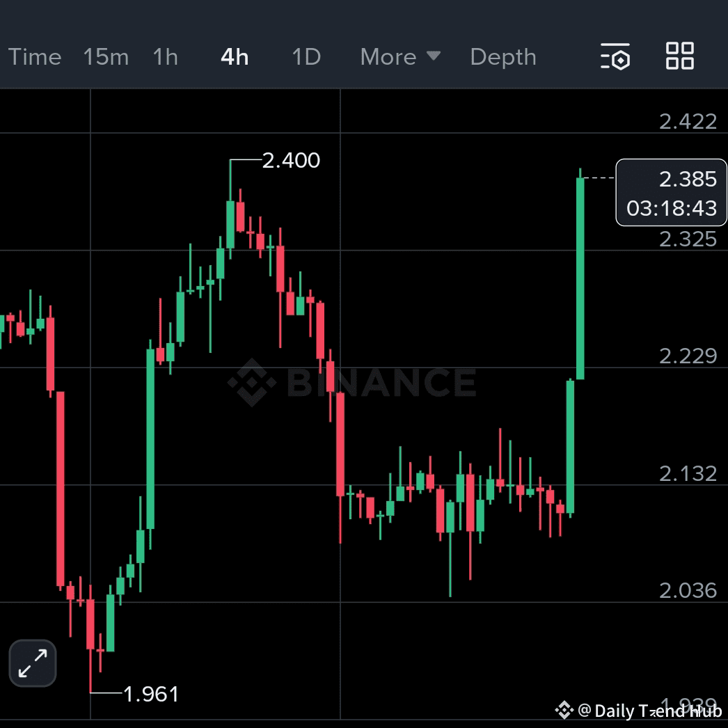Click the 2.229 price axis label
This screenshot has width=728, height=728.
click(688, 356)
